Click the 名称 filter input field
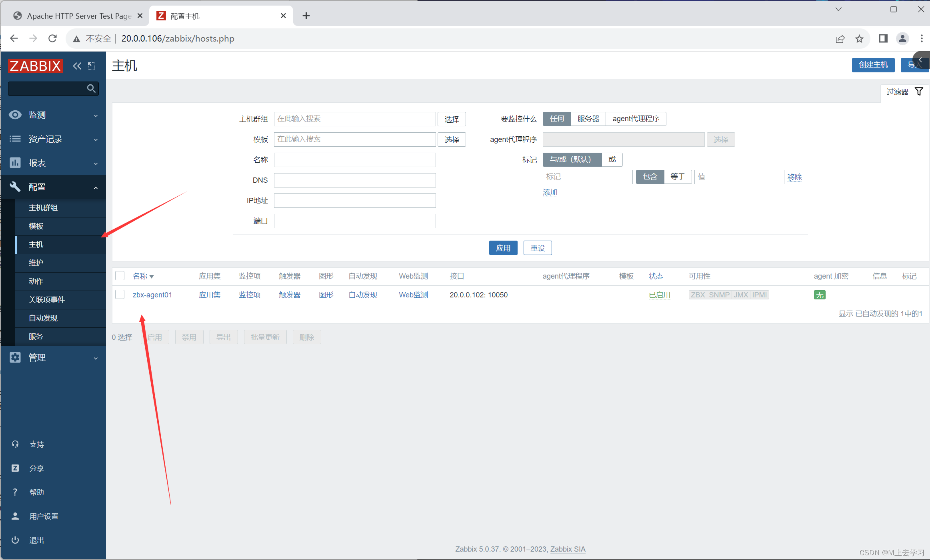 pyautogui.click(x=354, y=160)
